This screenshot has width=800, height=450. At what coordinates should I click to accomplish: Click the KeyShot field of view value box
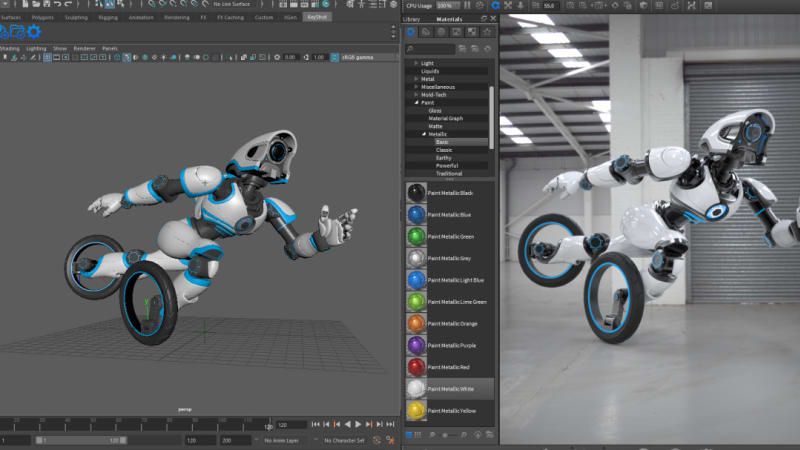[550, 6]
